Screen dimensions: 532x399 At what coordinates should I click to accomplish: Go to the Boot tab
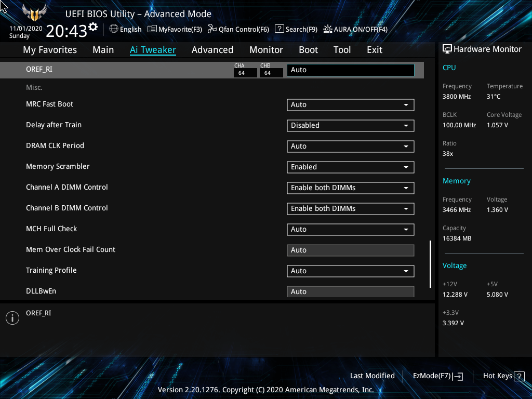coord(308,50)
